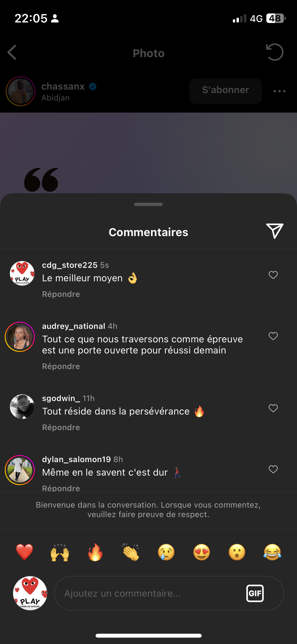
Task: Insert the raised hands emoji
Action: [60, 552]
